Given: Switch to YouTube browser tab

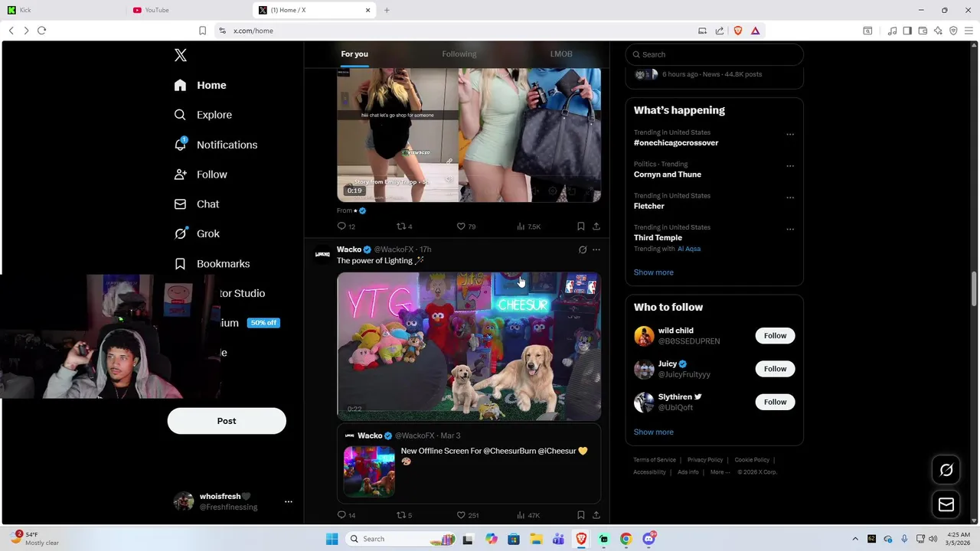Looking at the screenshot, I should pyautogui.click(x=189, y=10).
